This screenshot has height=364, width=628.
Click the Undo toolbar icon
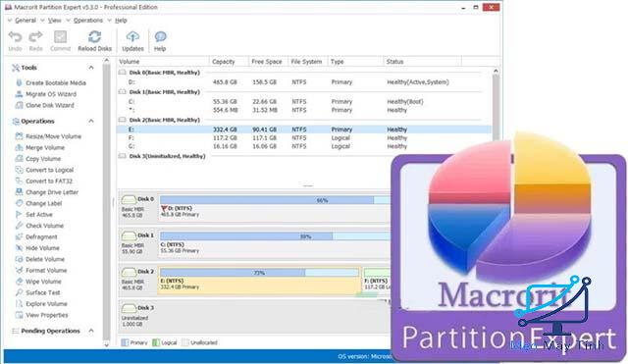(x=15, y=41)
